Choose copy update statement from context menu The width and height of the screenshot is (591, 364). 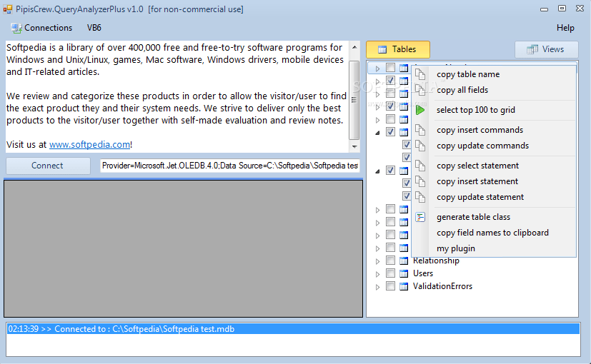[x=480, y=197]
